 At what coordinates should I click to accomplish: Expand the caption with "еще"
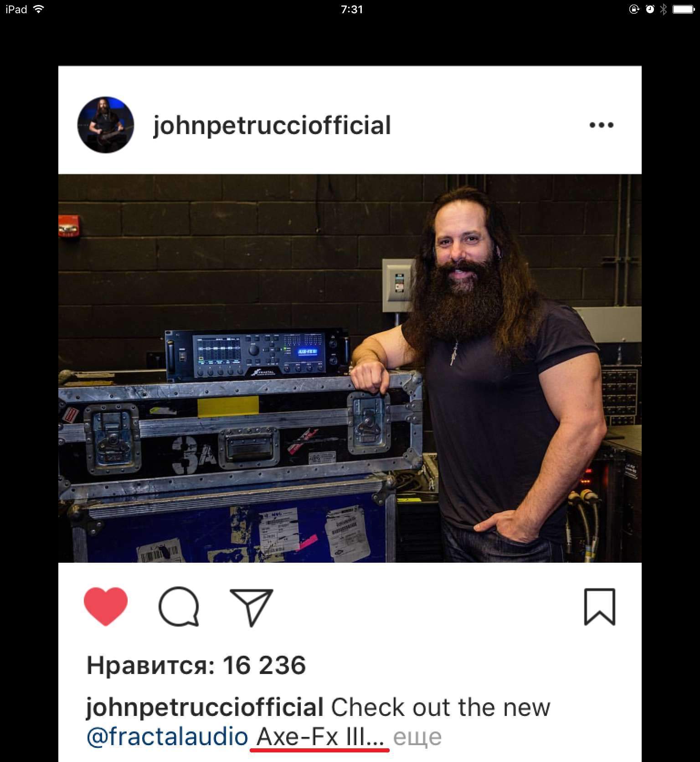coord(417,737)
